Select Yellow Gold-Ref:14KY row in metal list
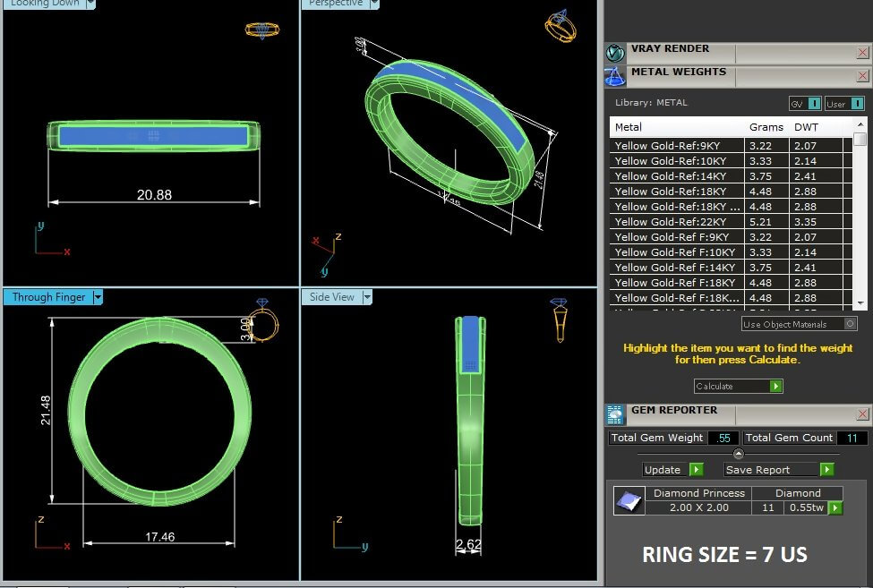 [x=680, y=176]
